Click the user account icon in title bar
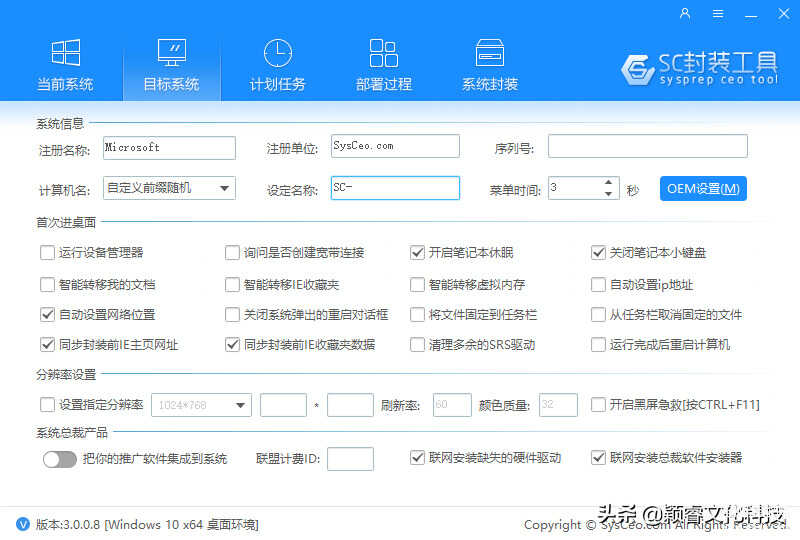The width and height of the screenshot is (800, 540). coord(685,13)
